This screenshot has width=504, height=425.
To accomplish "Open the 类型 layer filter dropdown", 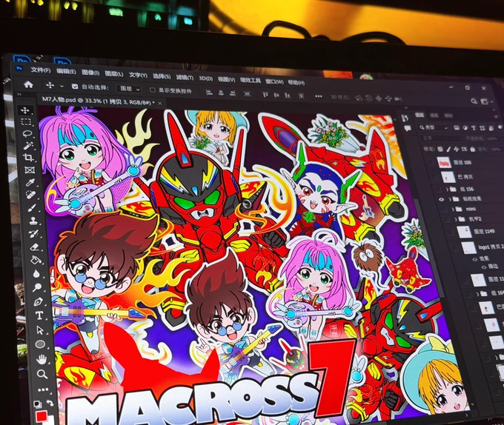I will click(434, 127).
